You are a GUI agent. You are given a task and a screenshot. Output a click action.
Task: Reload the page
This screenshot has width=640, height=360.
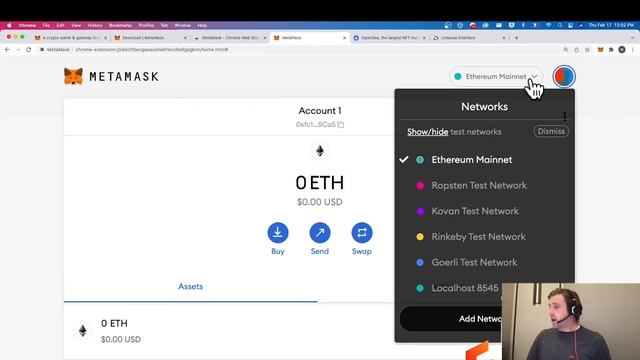(28, 50)
